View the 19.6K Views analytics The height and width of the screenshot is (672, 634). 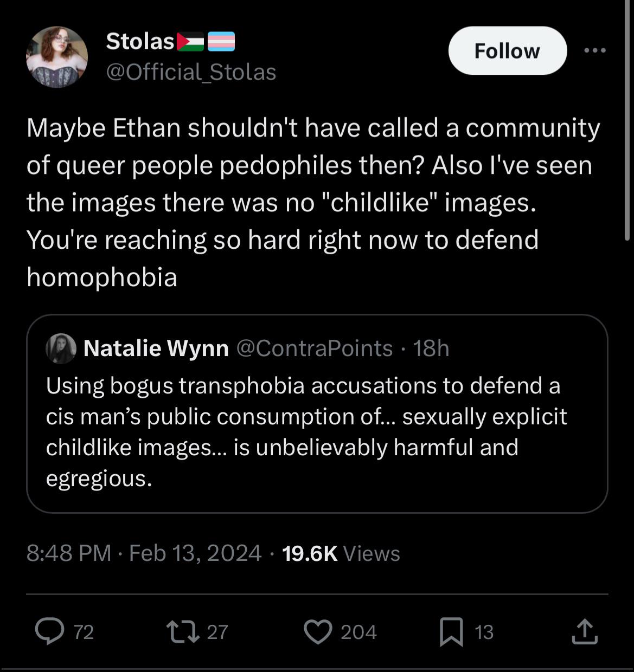[341, 553]
